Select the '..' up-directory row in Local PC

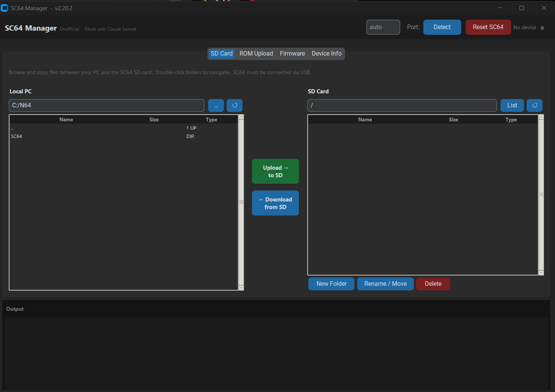pos(124,128)
